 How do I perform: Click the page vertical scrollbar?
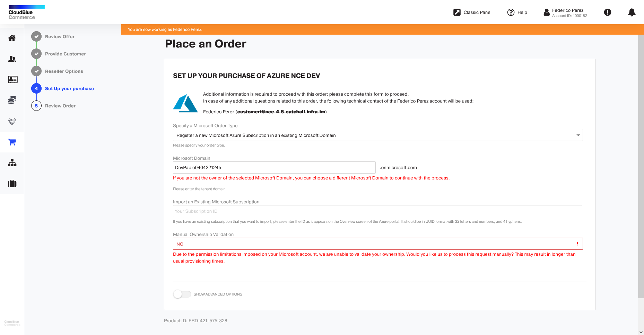[641, 166]
